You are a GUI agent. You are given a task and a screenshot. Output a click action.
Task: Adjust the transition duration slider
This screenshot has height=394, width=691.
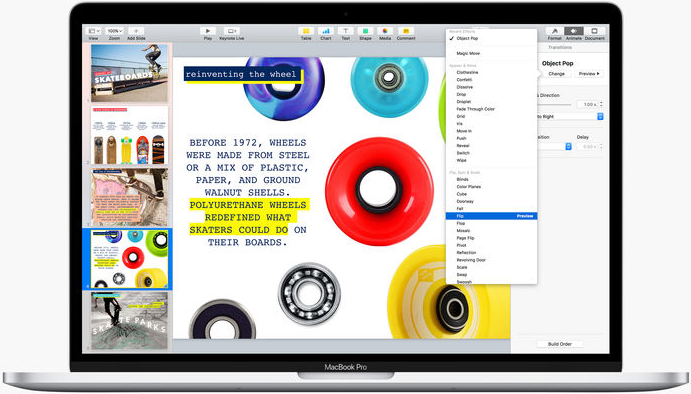click(554, 104)
